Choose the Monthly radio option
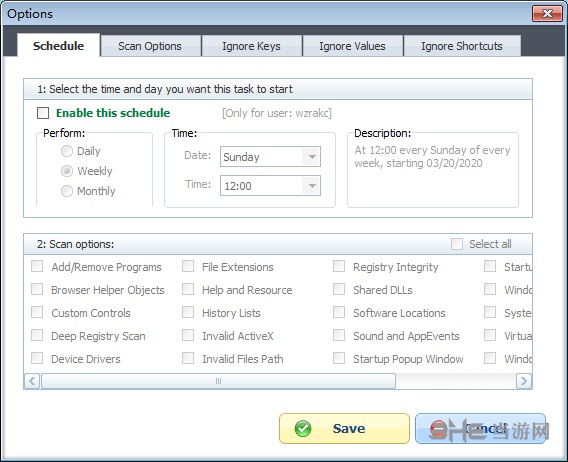568x462 pixels. [x=67, y=191]
